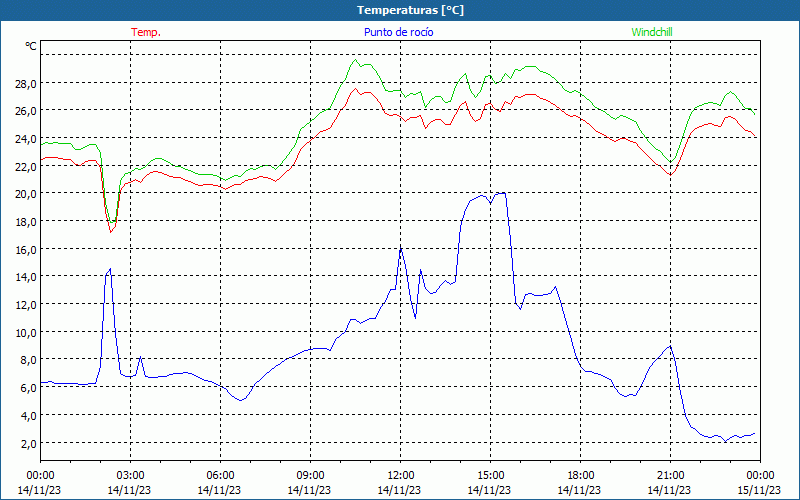Screen dimensions: 800x500
Task: Click the 15/11/23 date label
Action: pos(759,490)
